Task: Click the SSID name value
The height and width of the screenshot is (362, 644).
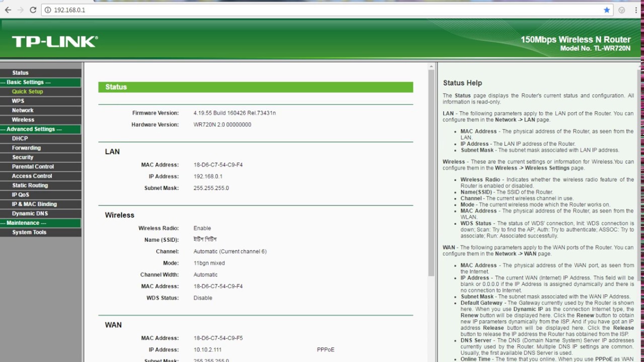Action: [205, 239]
